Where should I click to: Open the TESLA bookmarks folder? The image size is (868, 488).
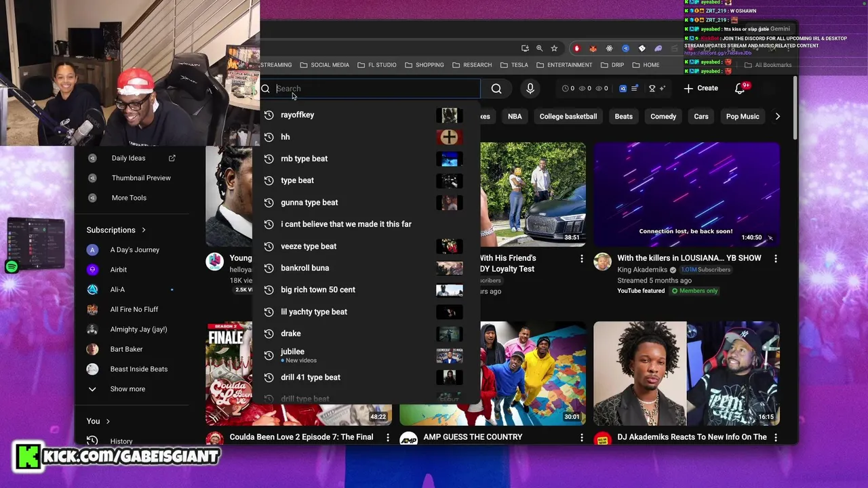coord(514,65)
